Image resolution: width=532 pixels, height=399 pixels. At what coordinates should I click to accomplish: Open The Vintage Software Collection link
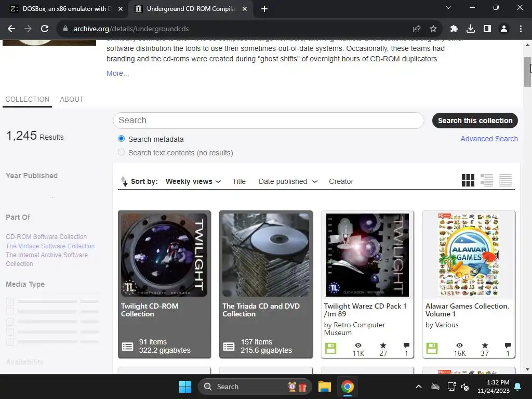pyautogui.click(x=50, y=246)
